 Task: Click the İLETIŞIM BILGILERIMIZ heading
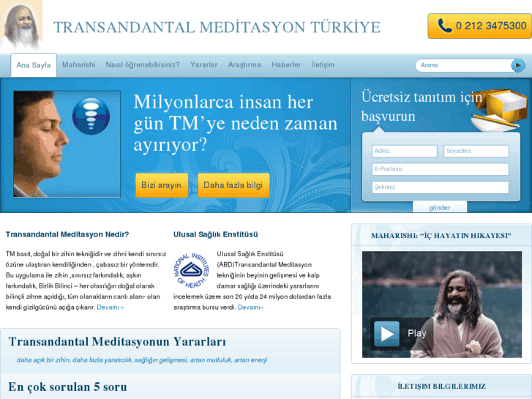(x=441, y=387)
